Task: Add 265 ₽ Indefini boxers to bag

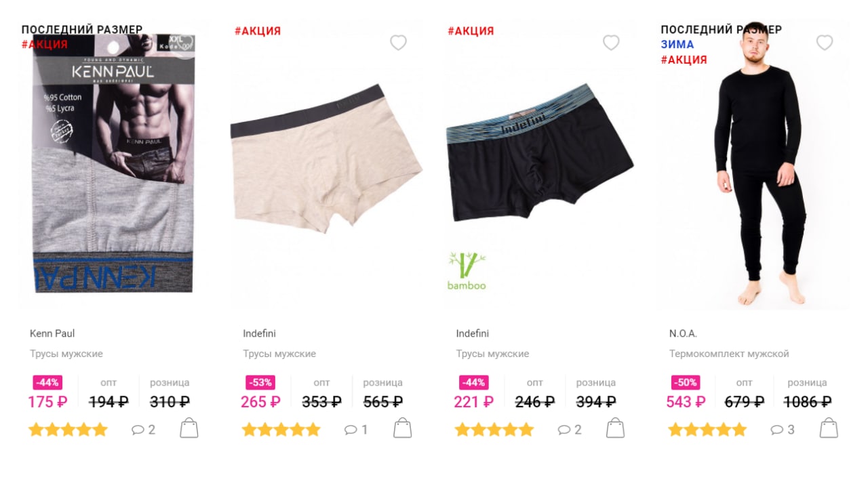Action: (402, 428)
